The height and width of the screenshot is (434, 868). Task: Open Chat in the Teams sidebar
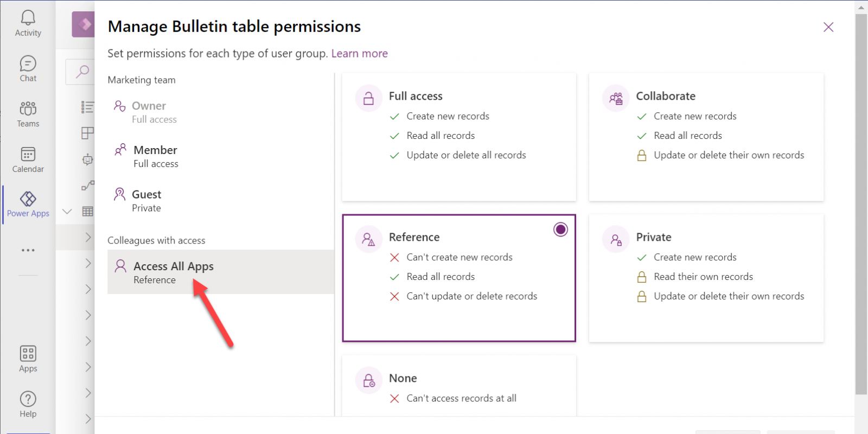[28, 69]
